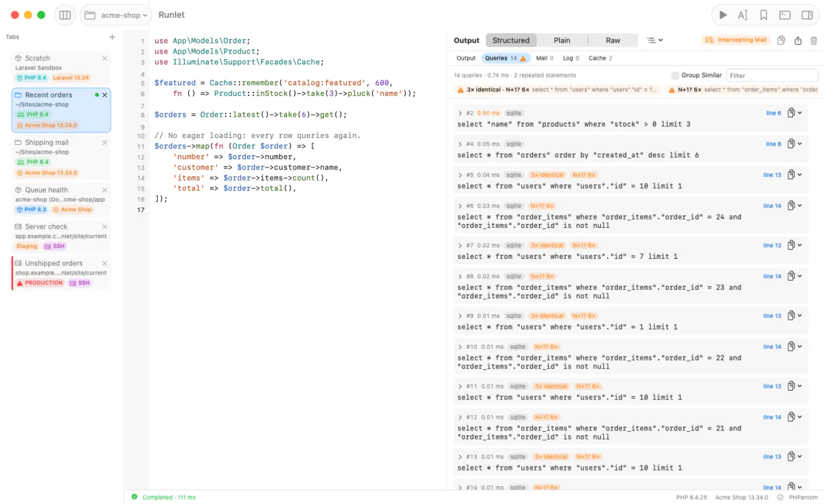Copy query #8 with its clipboard icon

[792, 276]
